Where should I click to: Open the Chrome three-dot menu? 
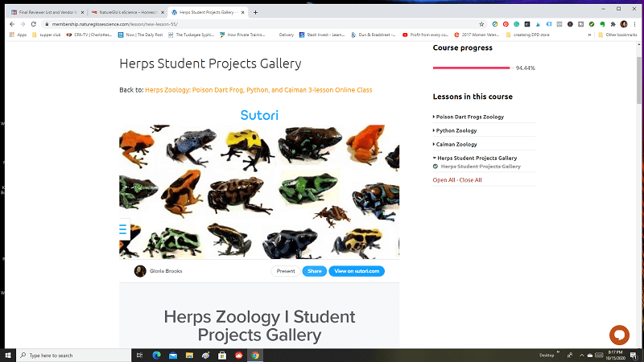(634, 24)
